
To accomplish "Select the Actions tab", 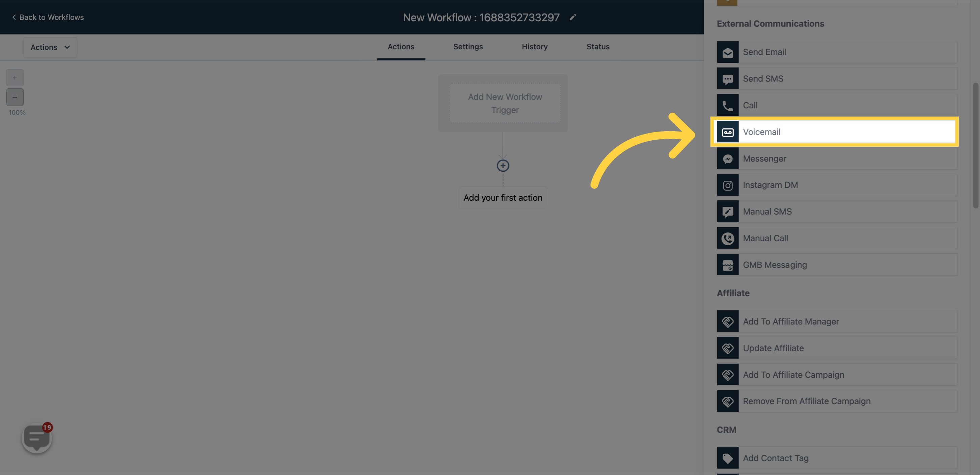I will pos(401,47).
